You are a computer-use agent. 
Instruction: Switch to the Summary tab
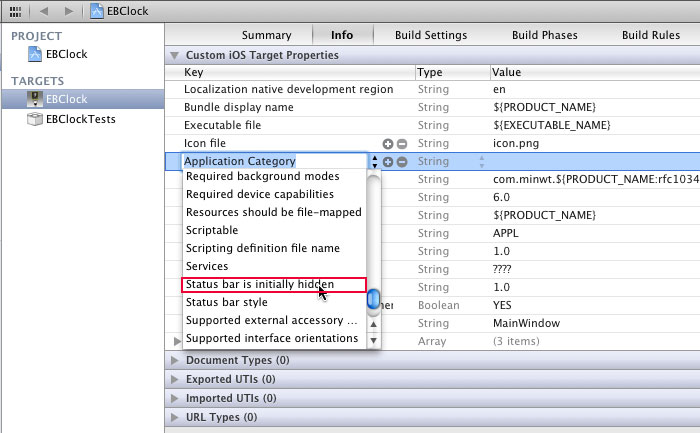(267, 35)
